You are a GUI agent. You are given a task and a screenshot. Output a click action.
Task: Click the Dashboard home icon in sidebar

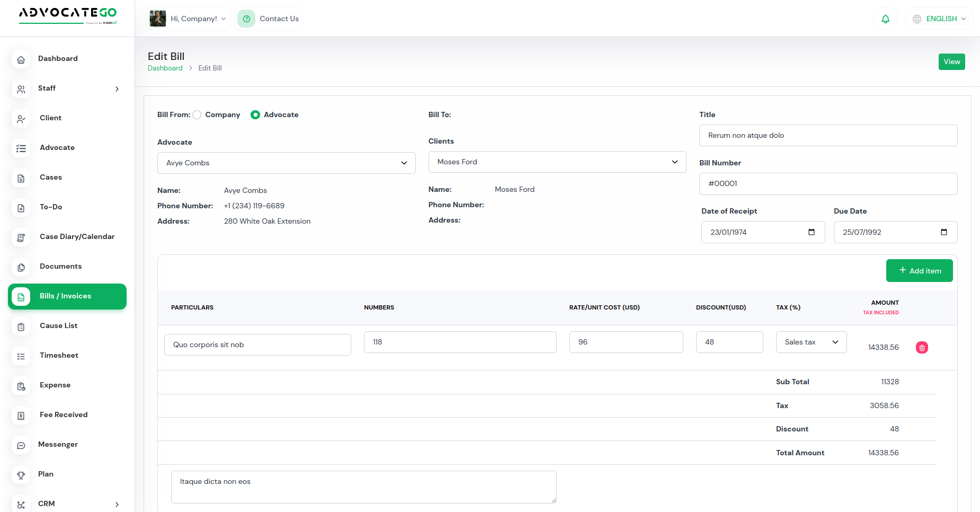[21, 59]
